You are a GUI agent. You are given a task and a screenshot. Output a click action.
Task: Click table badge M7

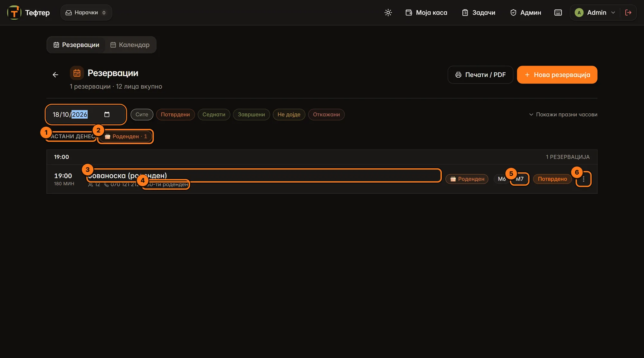coord(519,179)
